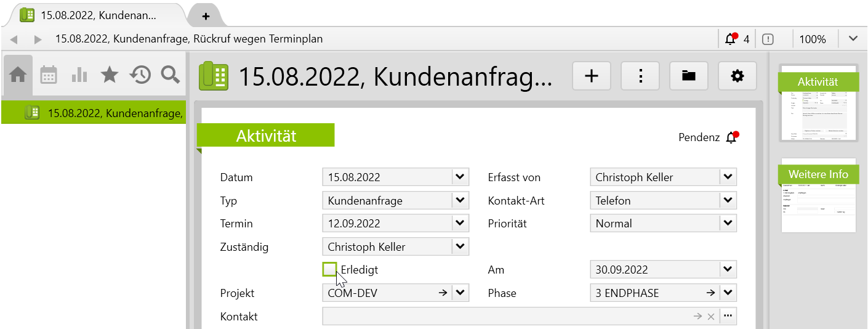Open the folder button in header
The height and width of the screenshot is (329, 868).
(688, 76)
